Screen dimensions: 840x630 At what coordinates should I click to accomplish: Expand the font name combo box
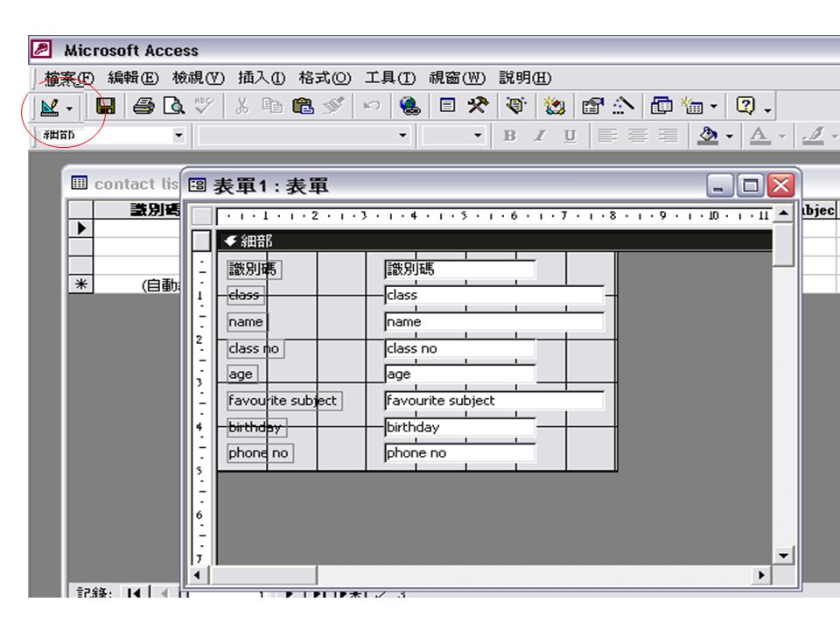[x=402, y=136]
